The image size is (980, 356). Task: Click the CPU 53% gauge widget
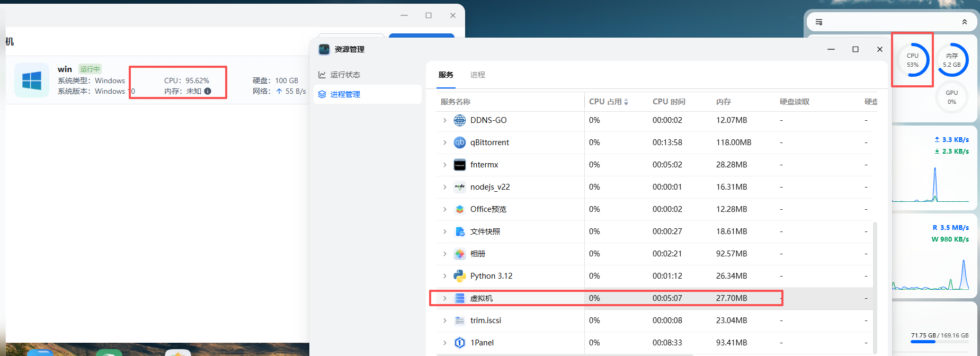click(x=913, y=60)
